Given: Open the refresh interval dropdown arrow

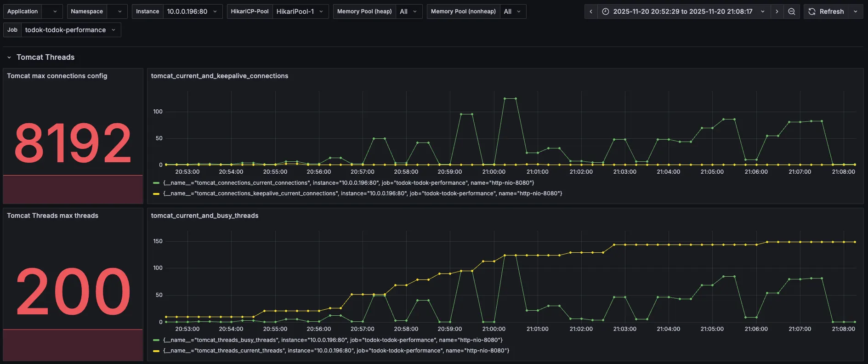Looking at the screenshot, I should point(856,11).
